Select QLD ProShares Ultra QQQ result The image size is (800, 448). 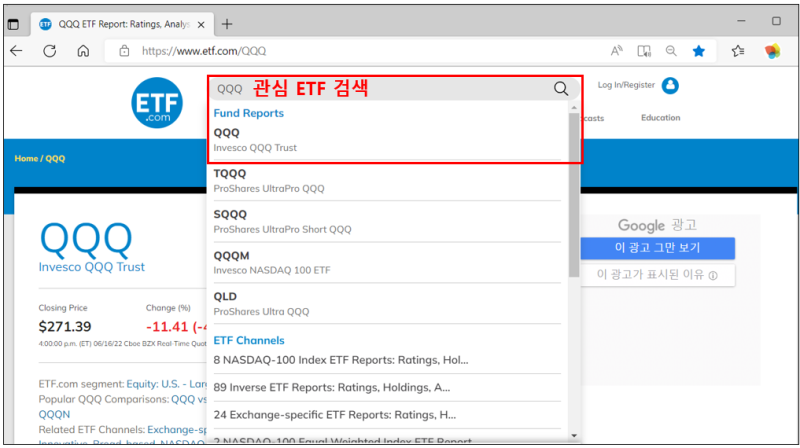click(387, 304)
